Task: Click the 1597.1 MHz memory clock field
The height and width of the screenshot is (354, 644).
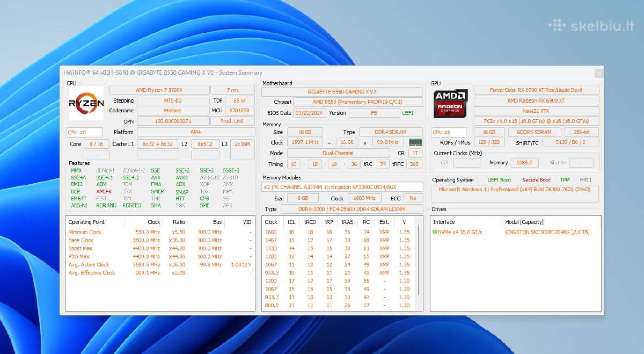Action: [304, 142]
